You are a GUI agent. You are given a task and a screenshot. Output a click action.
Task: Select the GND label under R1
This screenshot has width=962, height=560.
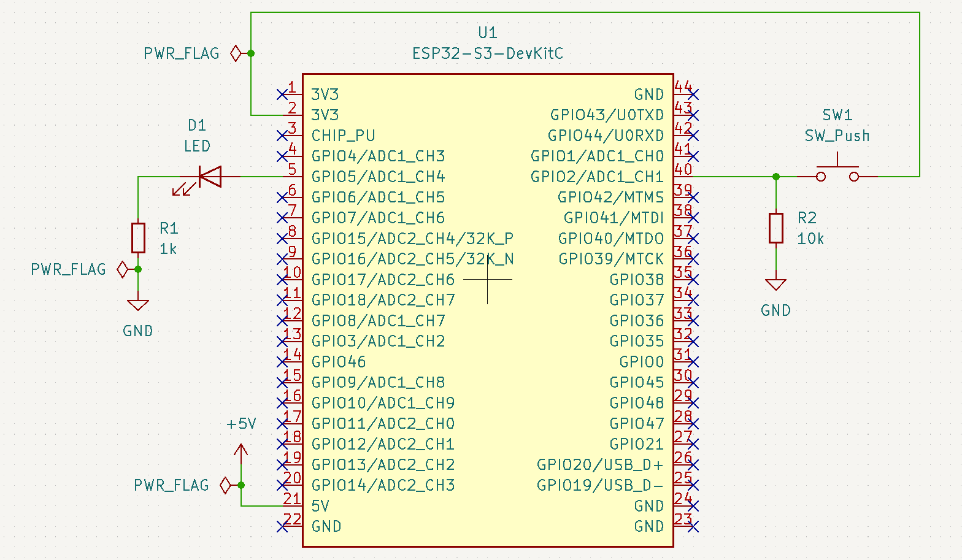coord(138,331)
